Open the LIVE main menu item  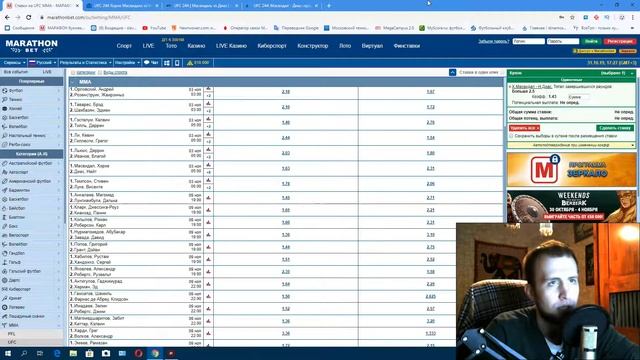[x=148, y=46]
